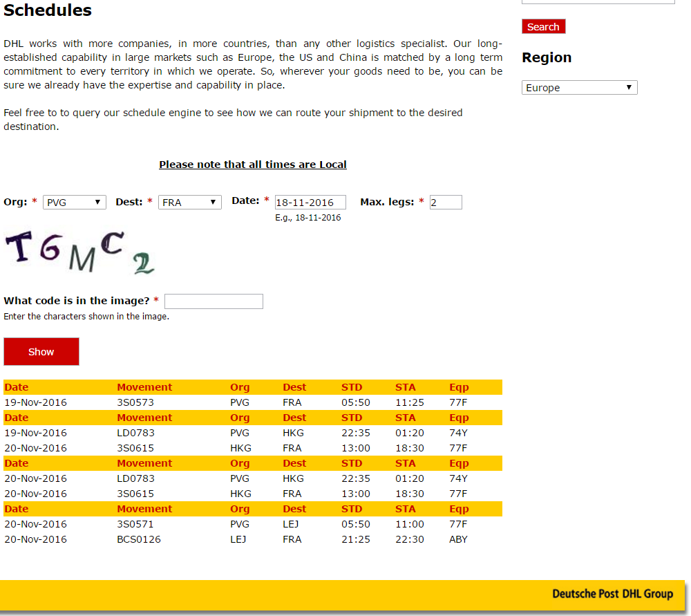
Task: Click LEJ destination in the 3S0571 row
Action: point(290,524)
